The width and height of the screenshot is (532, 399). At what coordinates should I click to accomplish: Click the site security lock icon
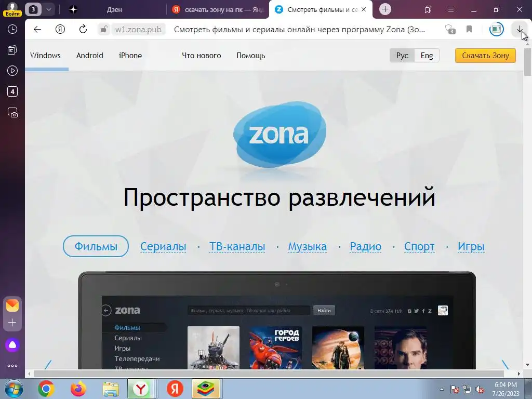click(x=103, y=30)
